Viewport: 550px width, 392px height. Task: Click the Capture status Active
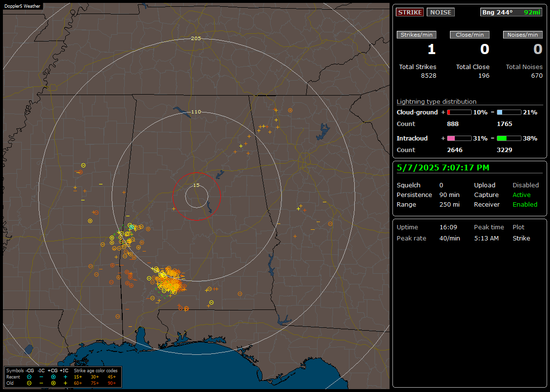click(521, 195)
